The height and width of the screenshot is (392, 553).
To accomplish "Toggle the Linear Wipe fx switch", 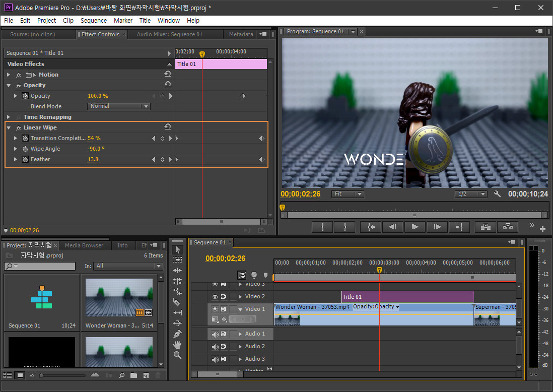I will coord(19,127).
